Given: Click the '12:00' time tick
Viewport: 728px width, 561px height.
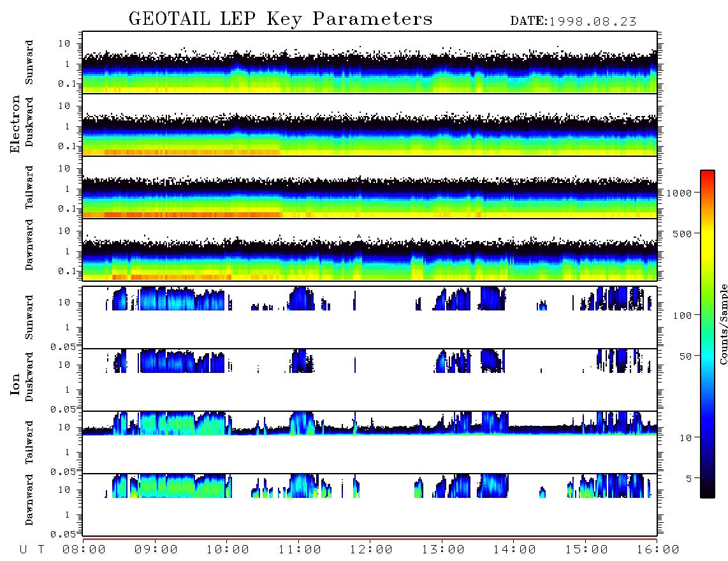Looking at the screenshot, I should coord(372,550).
